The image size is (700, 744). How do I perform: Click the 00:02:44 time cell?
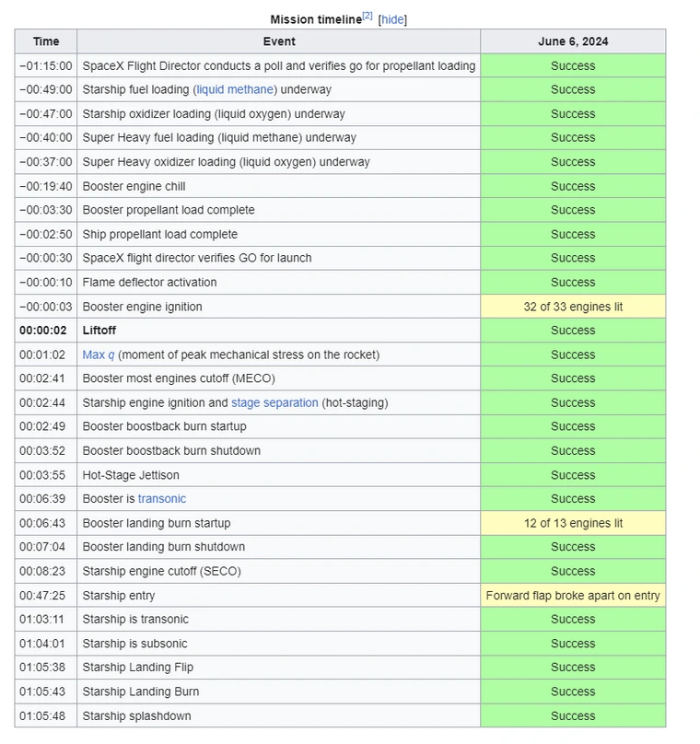45,402
